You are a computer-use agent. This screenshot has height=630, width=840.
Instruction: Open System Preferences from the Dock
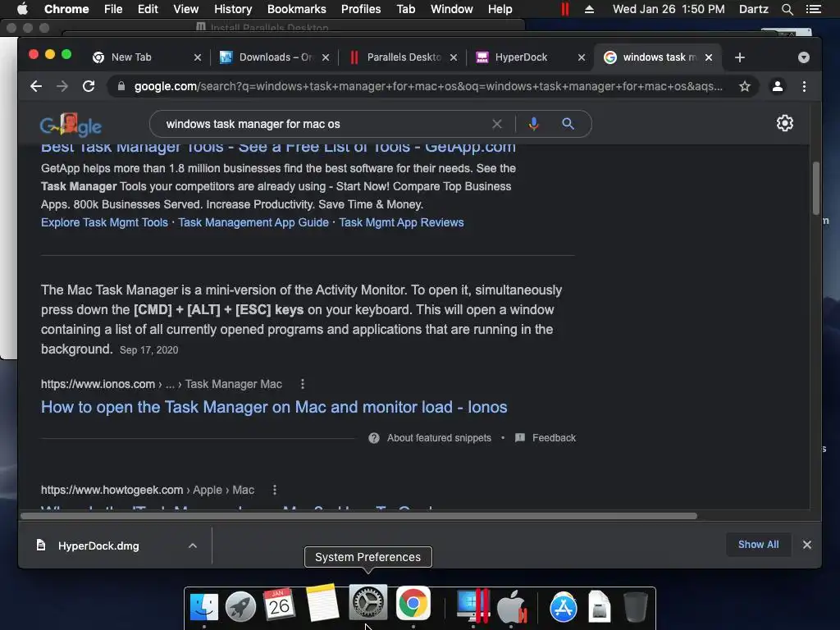pyautogui.click(x=368, y=603)
